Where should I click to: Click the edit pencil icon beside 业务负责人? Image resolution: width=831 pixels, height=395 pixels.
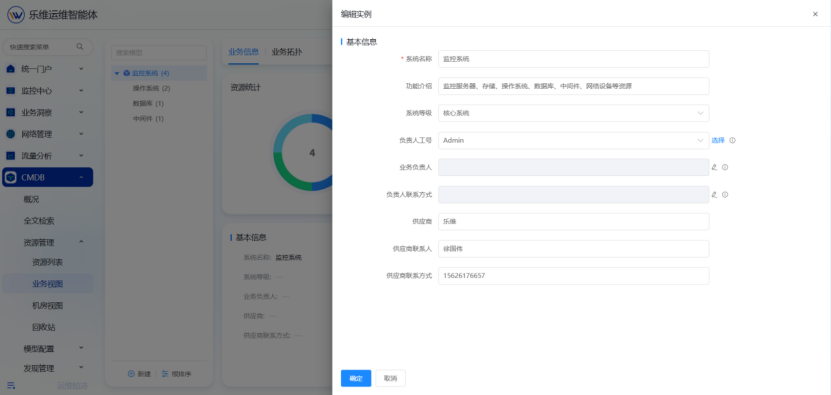[x=714, y=167]
